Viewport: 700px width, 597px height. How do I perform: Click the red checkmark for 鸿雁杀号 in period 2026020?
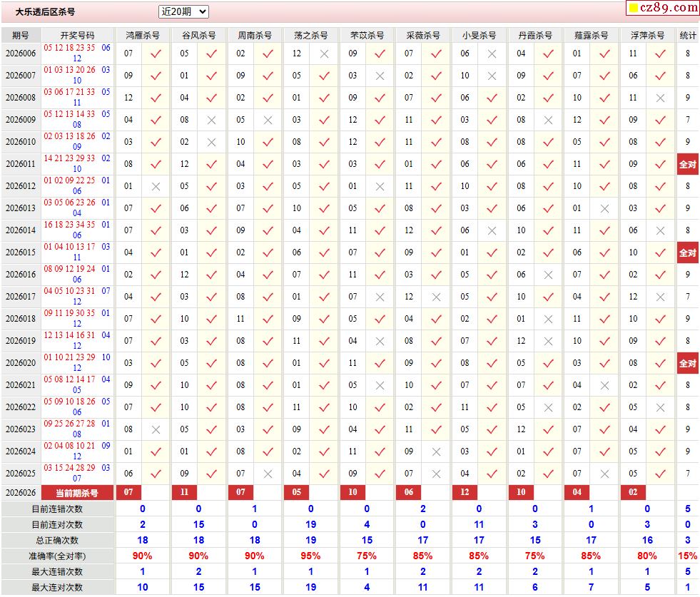(x=156, y=363)
